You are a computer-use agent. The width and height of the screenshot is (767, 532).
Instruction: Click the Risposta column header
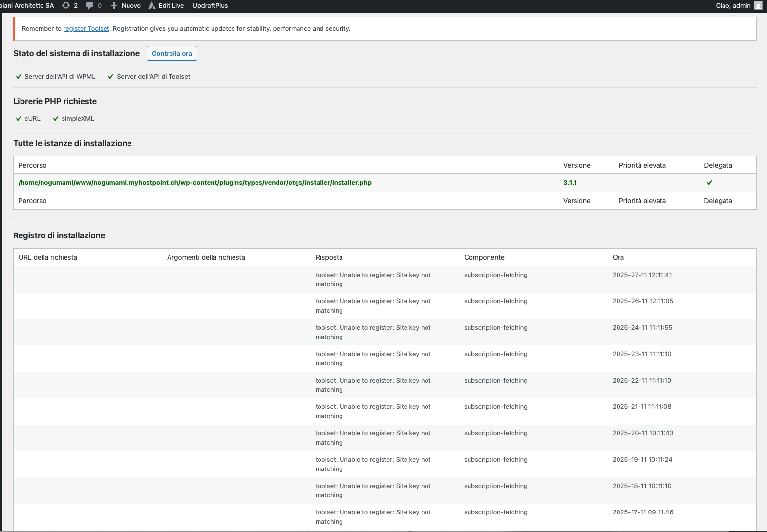[x=329, y=257]
